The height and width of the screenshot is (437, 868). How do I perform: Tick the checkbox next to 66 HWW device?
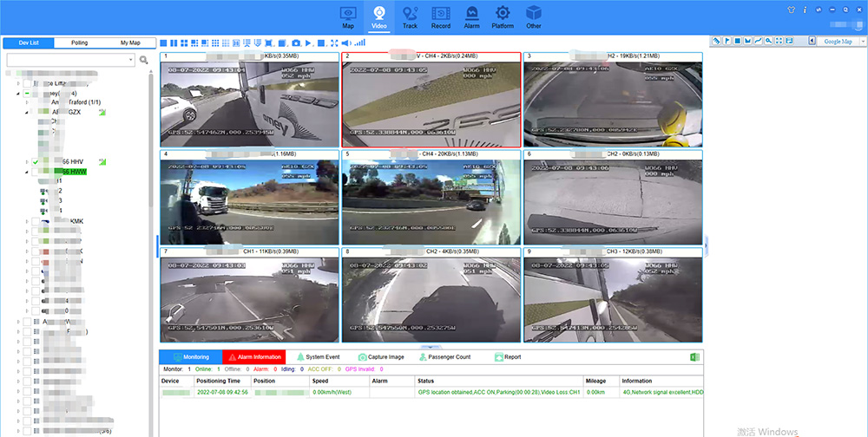[36, 173]
